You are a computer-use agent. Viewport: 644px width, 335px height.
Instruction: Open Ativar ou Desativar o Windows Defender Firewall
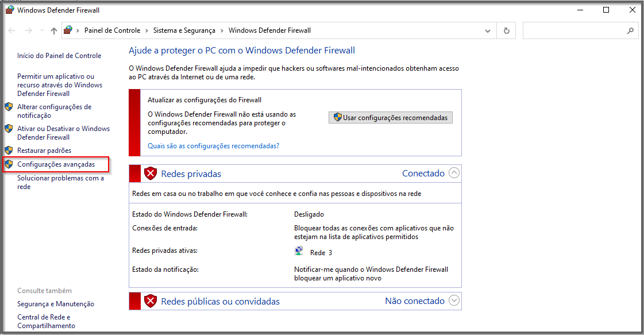[63, 133]
